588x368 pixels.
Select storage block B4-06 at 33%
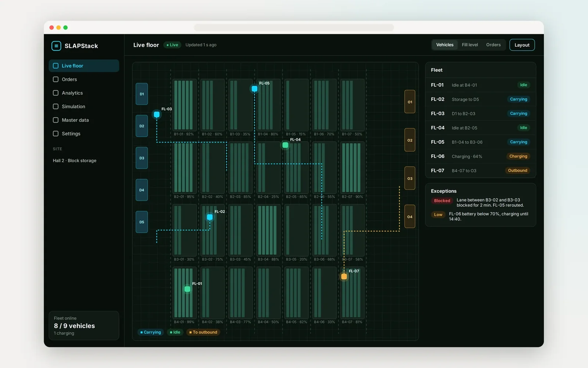(324, 293)
